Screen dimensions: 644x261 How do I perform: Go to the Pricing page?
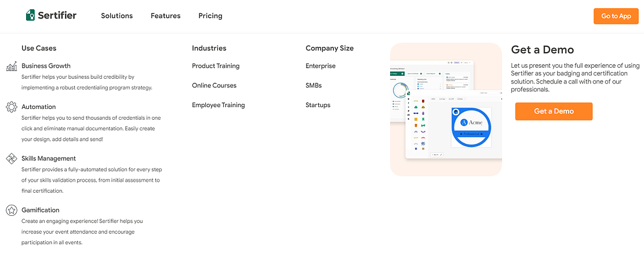pos(210,16)
